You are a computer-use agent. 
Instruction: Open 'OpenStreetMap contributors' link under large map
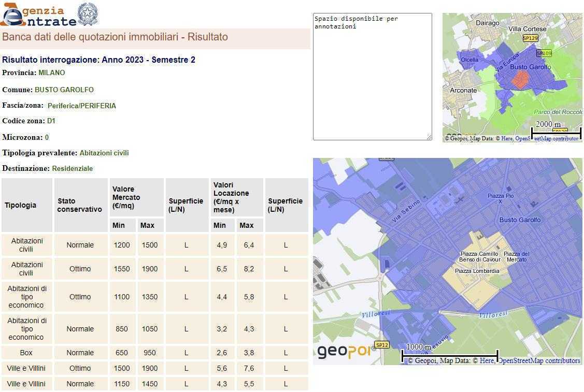539,361
